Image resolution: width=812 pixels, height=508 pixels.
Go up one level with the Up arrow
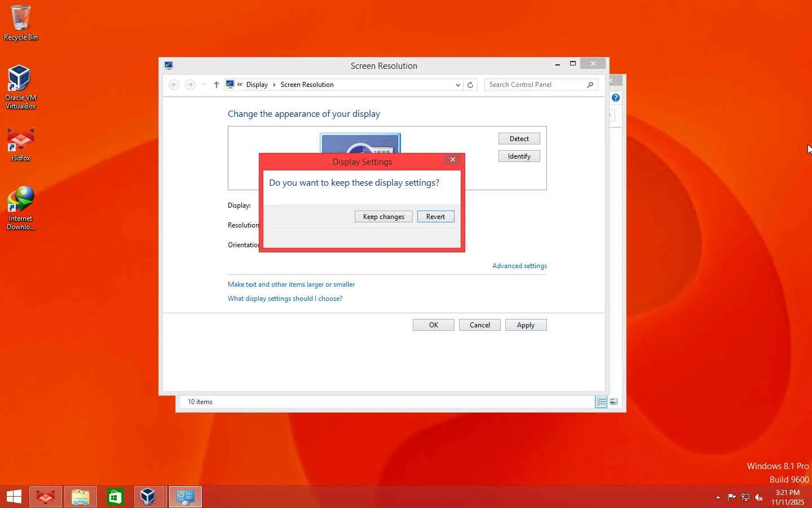point(217,85)
